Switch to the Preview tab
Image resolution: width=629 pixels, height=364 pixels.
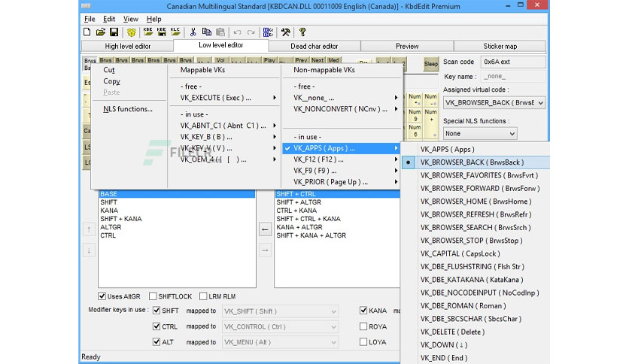pos(407,46)
